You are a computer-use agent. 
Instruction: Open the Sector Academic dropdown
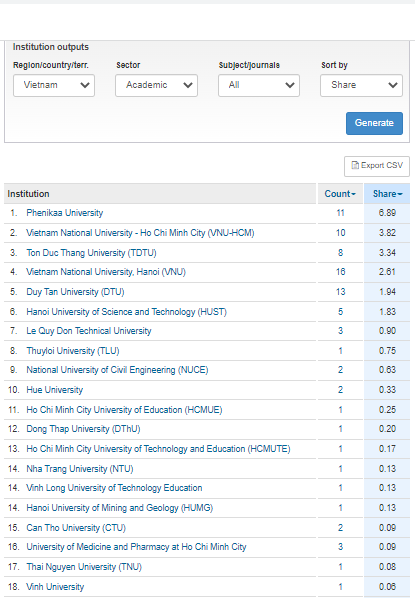point(156,85)
